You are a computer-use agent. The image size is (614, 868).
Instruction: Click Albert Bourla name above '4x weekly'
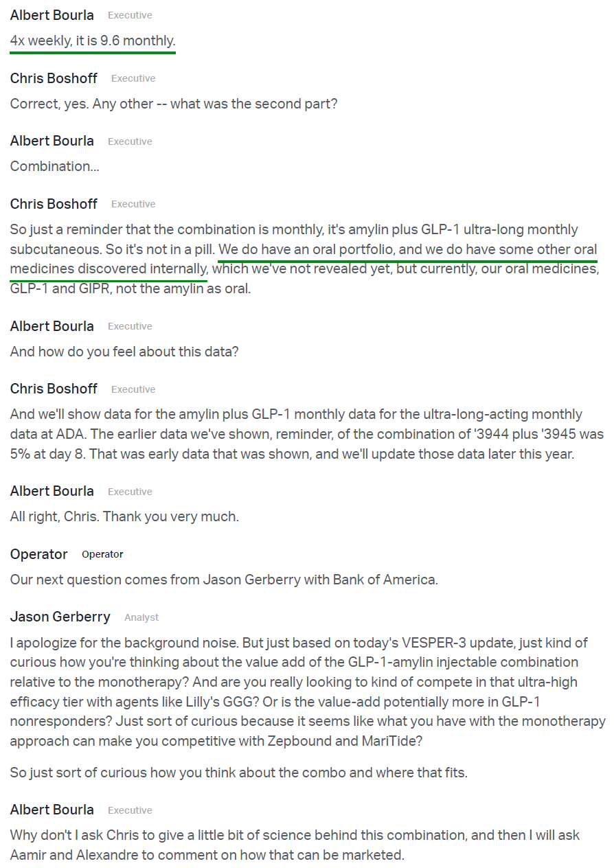tap(52, 15)
